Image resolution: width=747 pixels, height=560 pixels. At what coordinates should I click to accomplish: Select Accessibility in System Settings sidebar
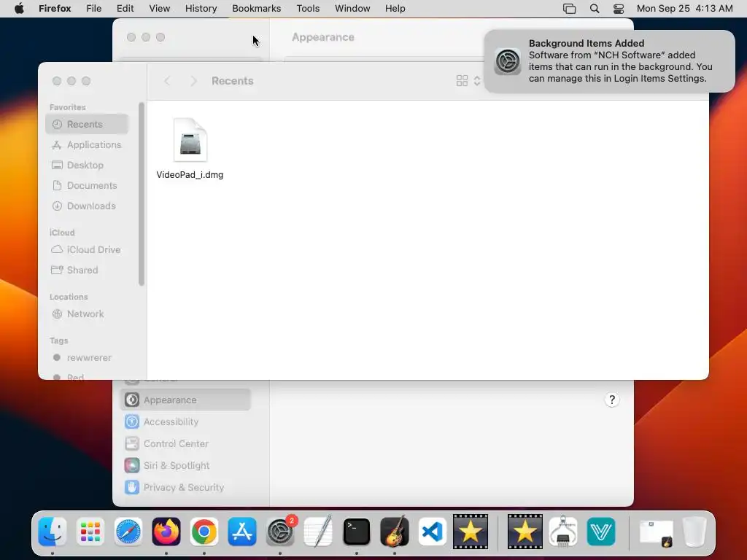click(185, 422)
